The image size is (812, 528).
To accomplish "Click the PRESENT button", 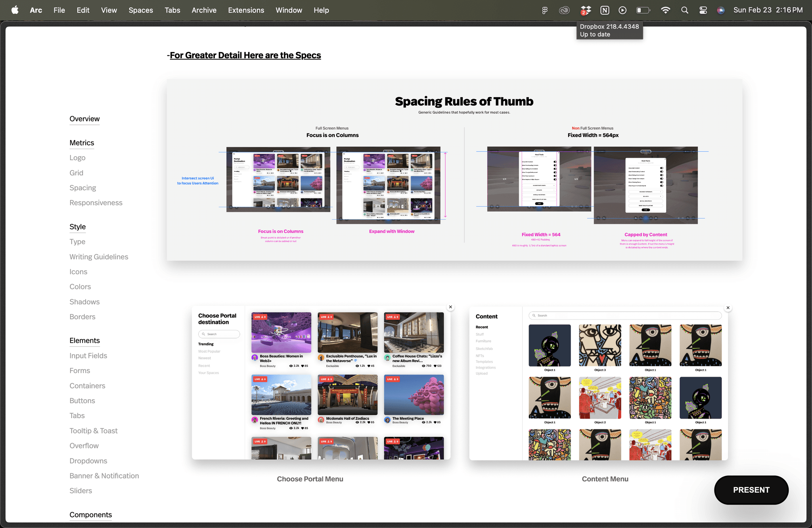I will pyautogui.click(x=751, y=490).
